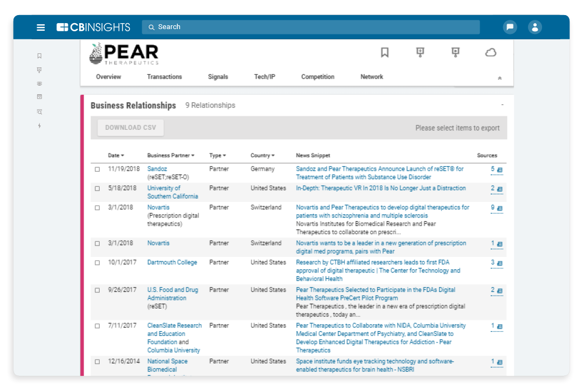This screenshot has width=583, height=392.
Task: Select the U.S. Food and Drug Administration checkbox
Action: point(98,290)
